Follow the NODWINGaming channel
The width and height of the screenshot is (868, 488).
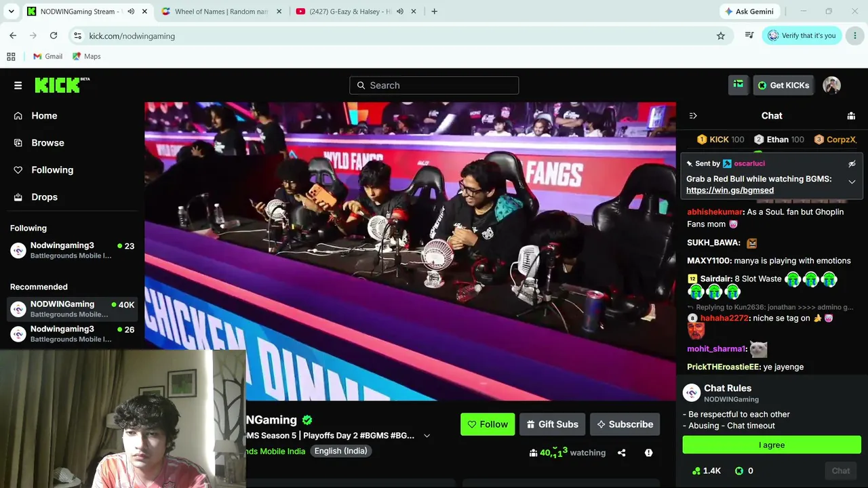[x=488, y=424]
